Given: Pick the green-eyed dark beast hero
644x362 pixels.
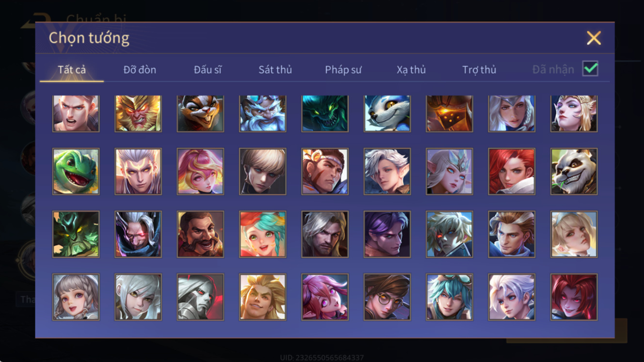Looking at the screenshot, I should click(325, 114).
